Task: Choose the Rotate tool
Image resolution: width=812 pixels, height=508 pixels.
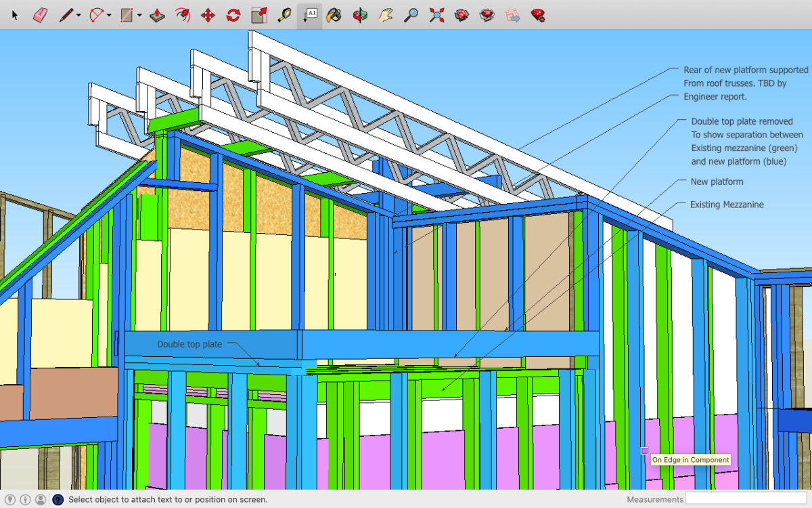Action: pyautogui.click(x=233, y=15)
